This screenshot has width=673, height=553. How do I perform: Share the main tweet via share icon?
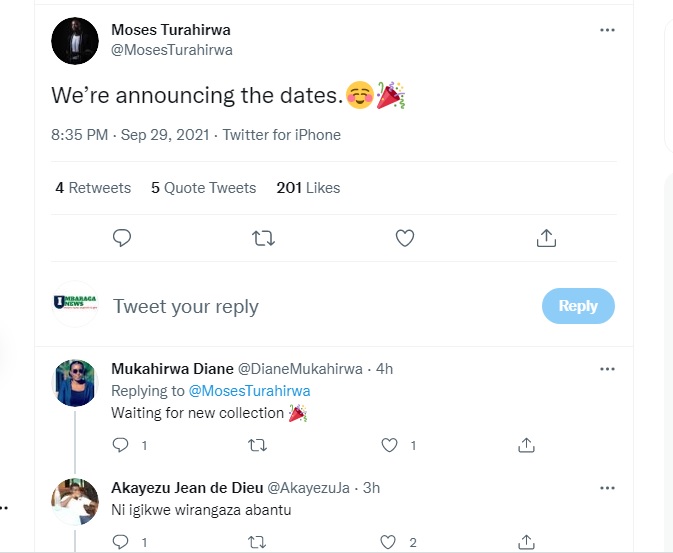546,238
